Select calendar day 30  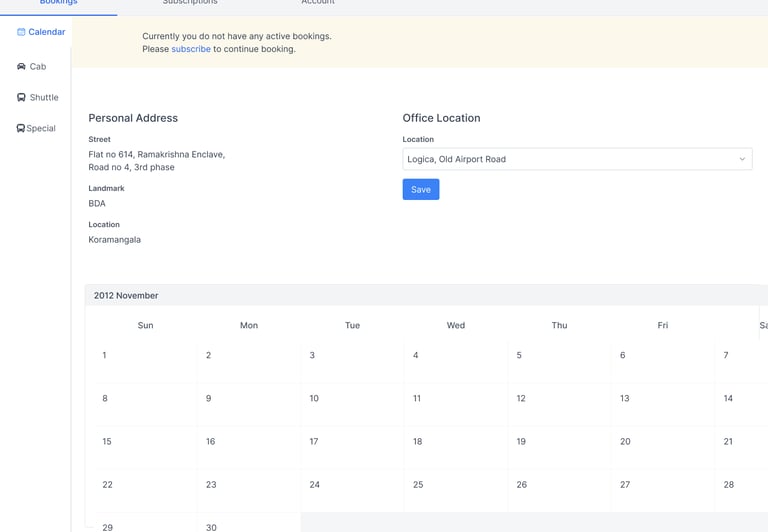tap(249, 524)
